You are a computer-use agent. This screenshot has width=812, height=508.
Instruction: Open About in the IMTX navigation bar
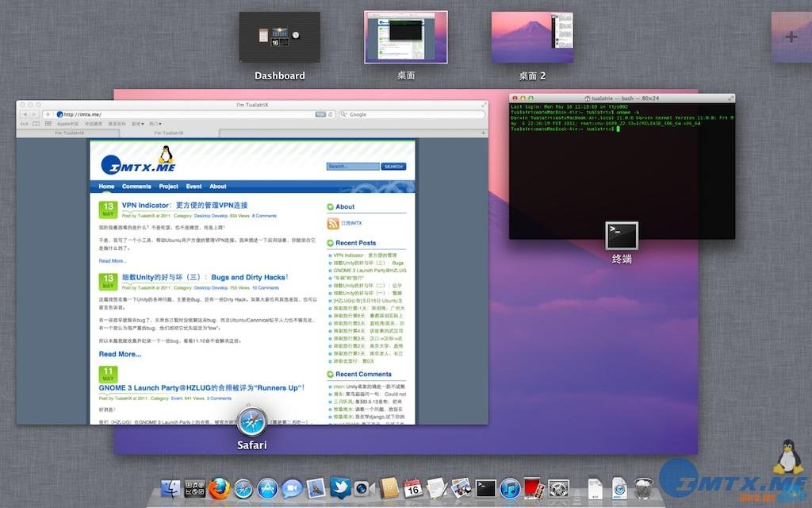(x=218, y=187)
